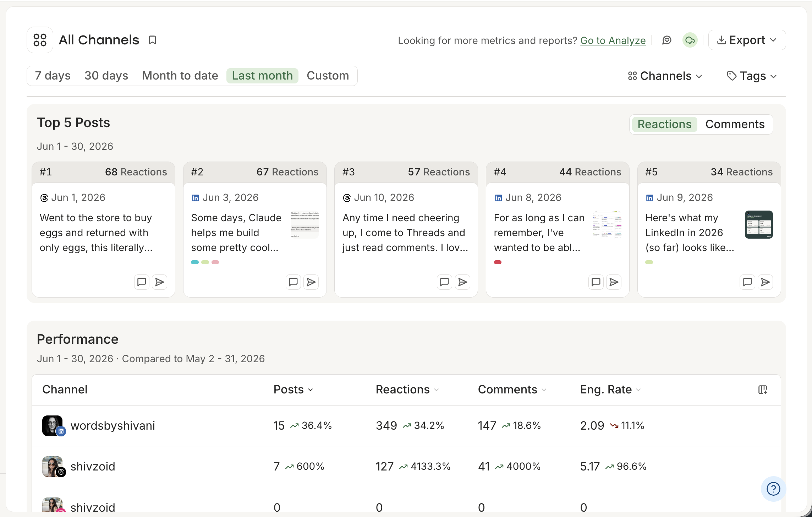The image size is (812, 517).
Task: Open the table column settings icon
Action: pos(763,390)
